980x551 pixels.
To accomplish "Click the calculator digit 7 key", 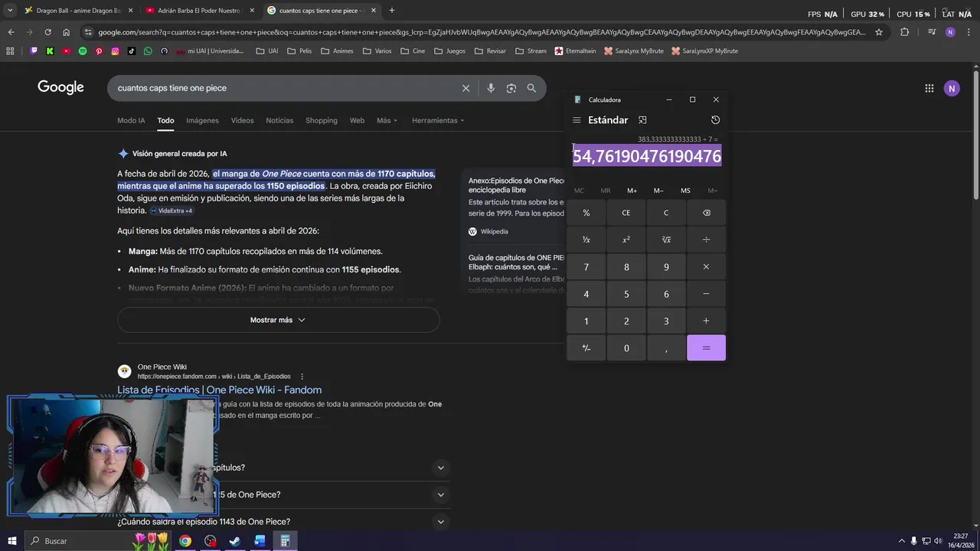I will (586, 267).
